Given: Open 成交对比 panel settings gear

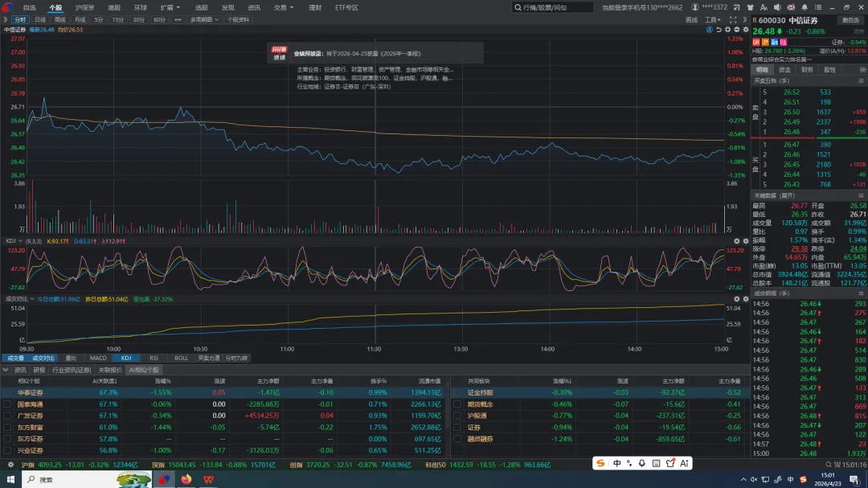Looking at the screenshot, I should click(x=746, y=299).
